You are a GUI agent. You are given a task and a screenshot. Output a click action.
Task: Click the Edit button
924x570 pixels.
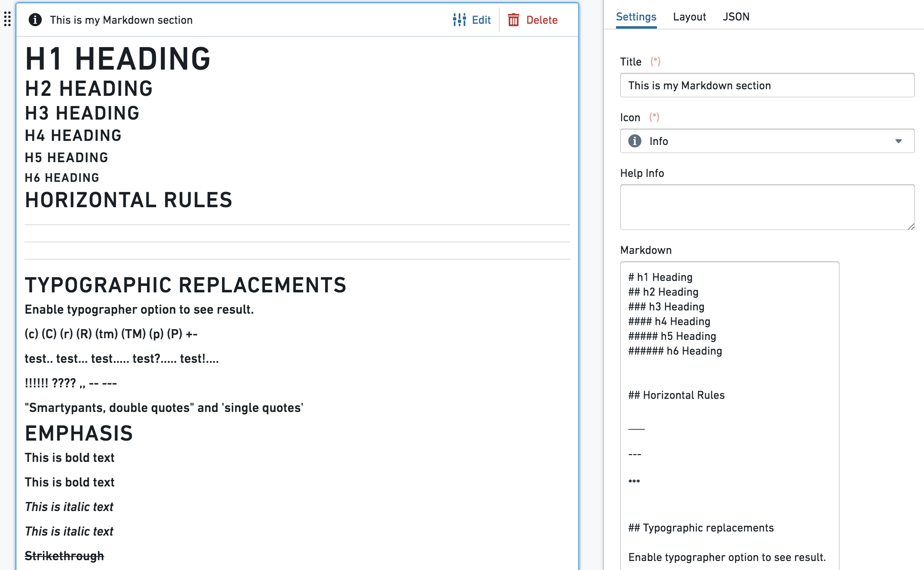pos(472,20)
